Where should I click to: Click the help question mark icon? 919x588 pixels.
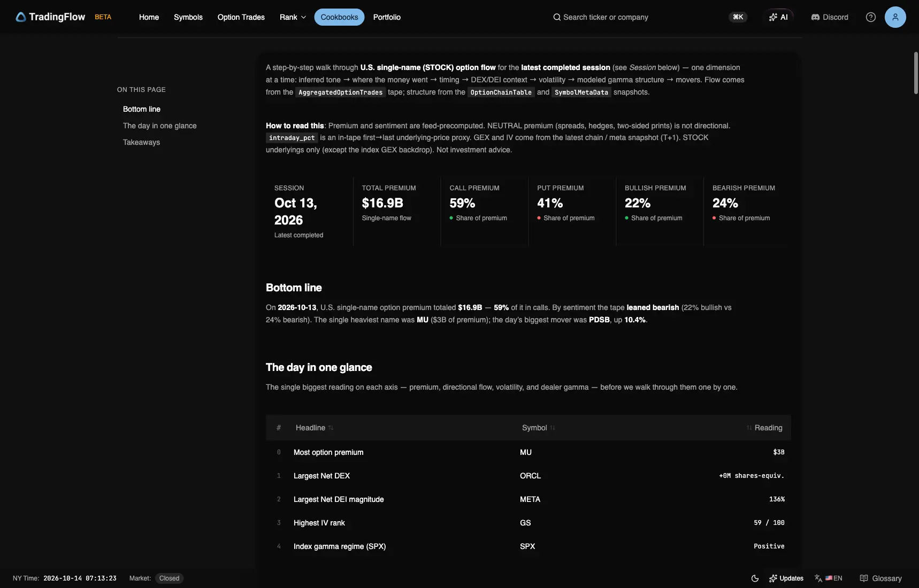871,17
